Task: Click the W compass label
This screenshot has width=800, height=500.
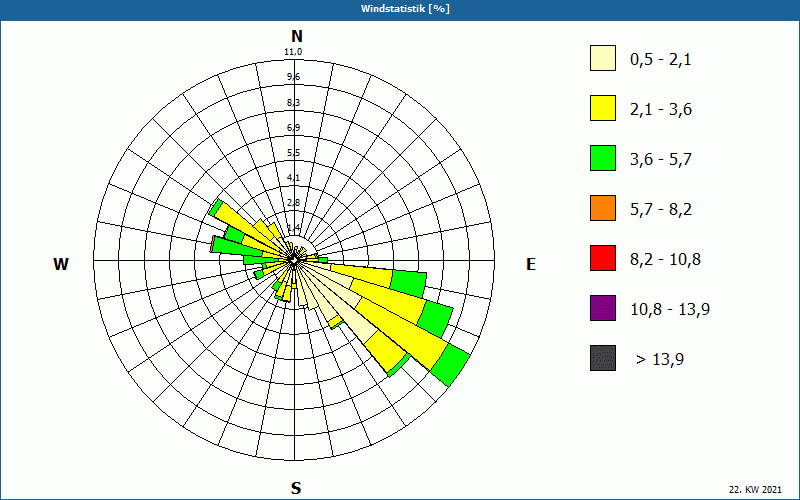Action: point(61,264)
